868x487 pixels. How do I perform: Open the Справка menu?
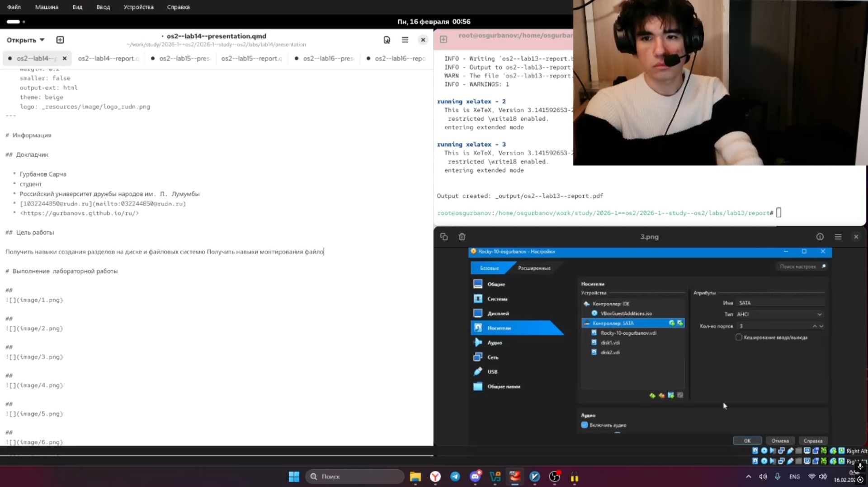coord(178,7)
